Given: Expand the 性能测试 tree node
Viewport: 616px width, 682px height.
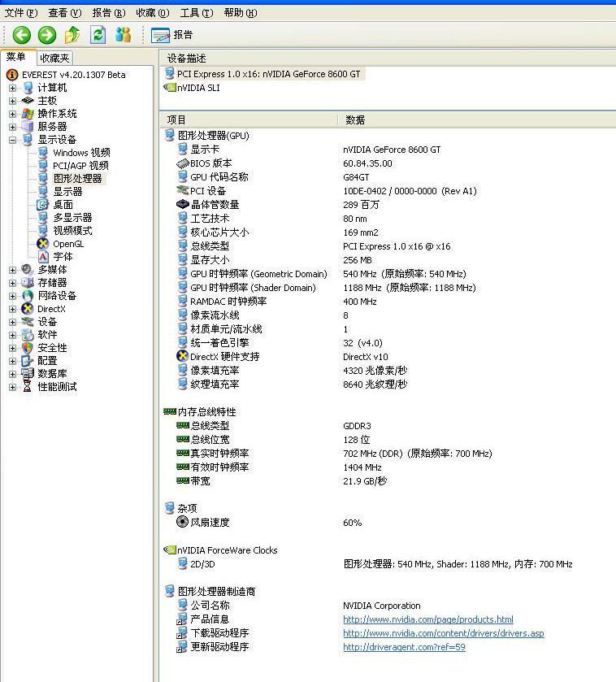Looking at the screenshot, I should tap(13, 387).
